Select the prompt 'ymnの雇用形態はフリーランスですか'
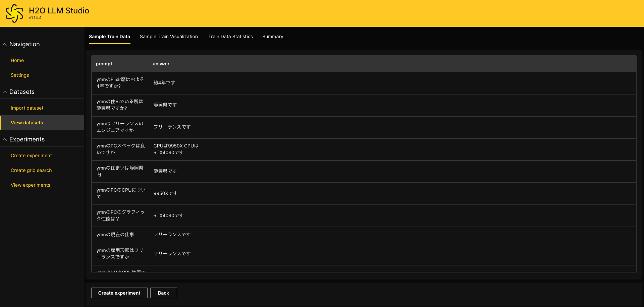644x307 pixels. coord(120,254)
